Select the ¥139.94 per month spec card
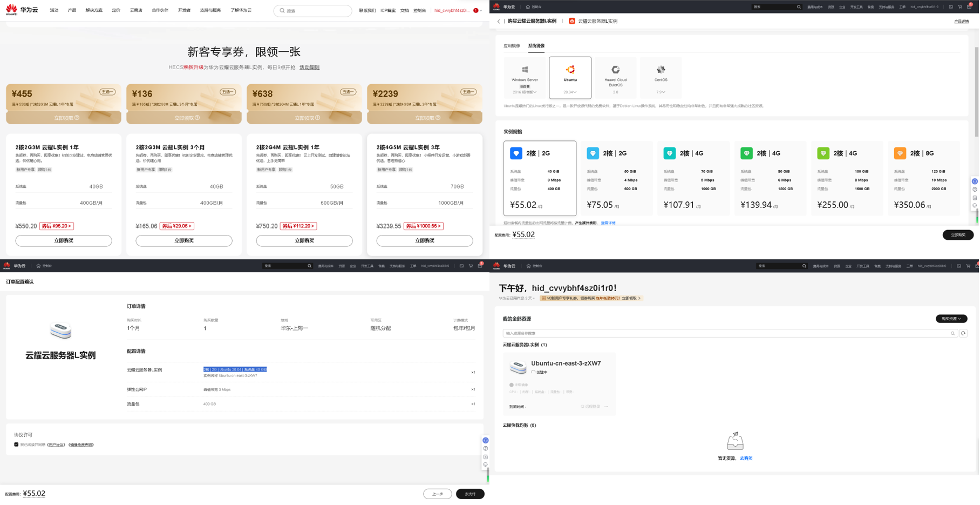 pyautogui.click(x=770, y=178)
